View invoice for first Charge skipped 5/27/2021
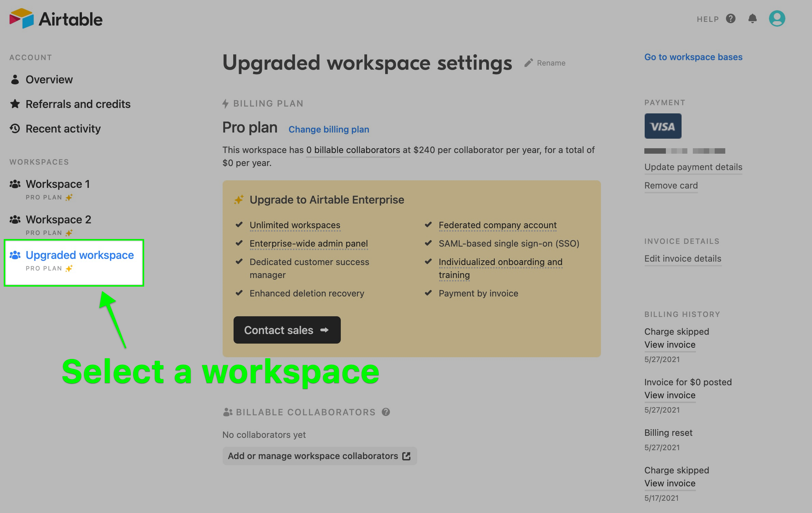 tap(670, 345)
